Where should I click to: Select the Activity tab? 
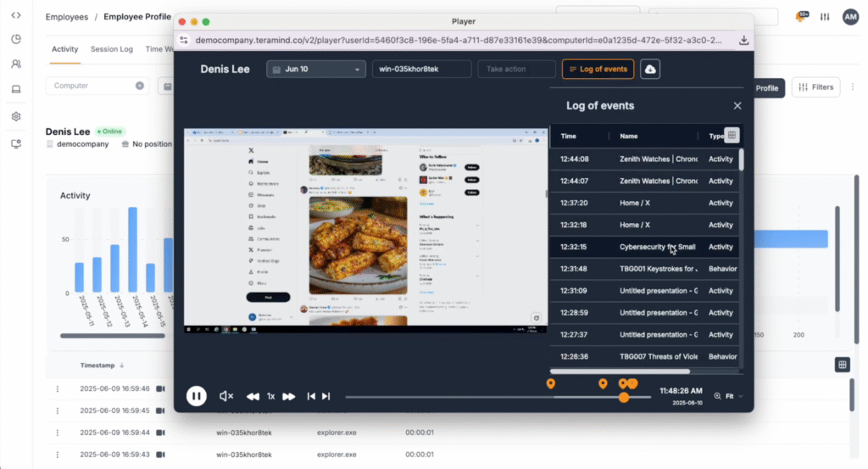(x=65, y=49)
